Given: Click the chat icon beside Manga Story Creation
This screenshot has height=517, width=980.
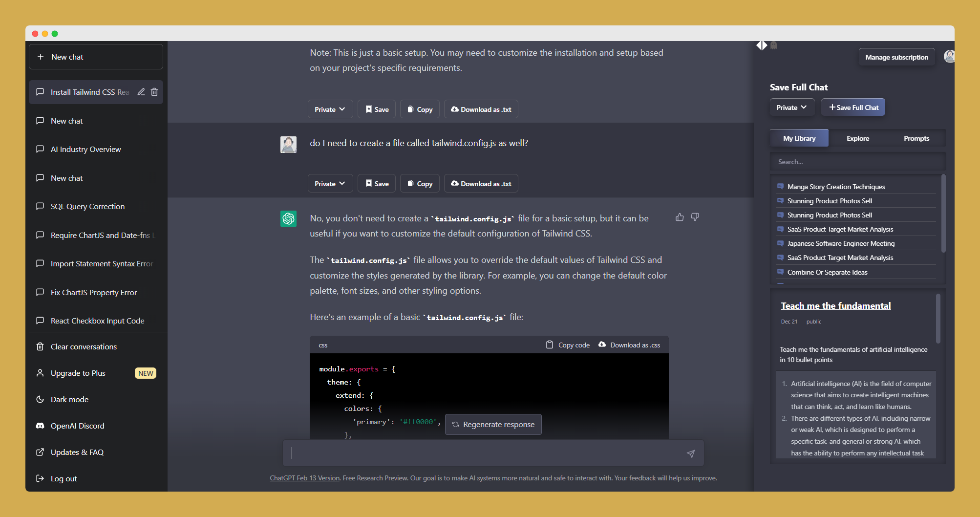Looking at the screenshot, I should 780,187.
